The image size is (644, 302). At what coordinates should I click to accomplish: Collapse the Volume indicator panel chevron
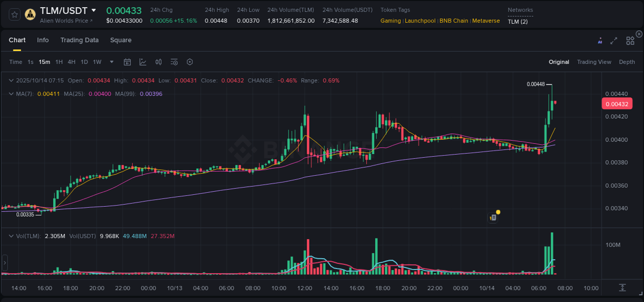point(11,236)
